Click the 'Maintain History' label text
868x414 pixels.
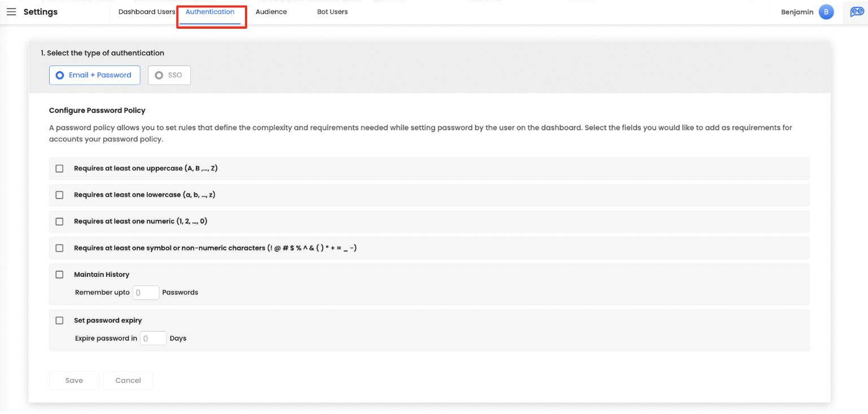[x=102, y=275]
